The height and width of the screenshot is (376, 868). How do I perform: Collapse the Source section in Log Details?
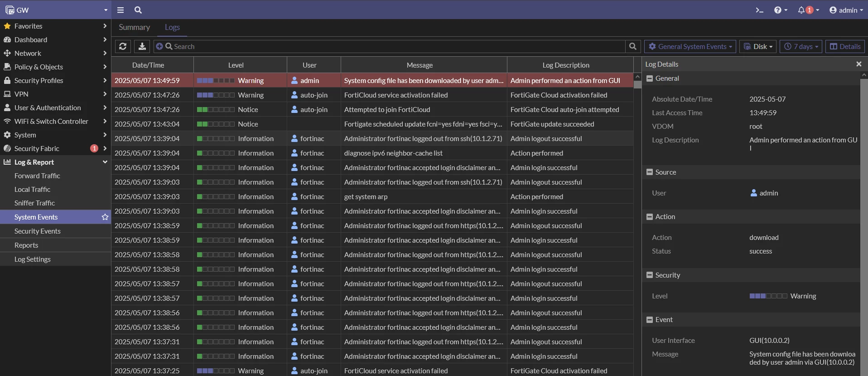pyautogui.click(x=650, y=172)
